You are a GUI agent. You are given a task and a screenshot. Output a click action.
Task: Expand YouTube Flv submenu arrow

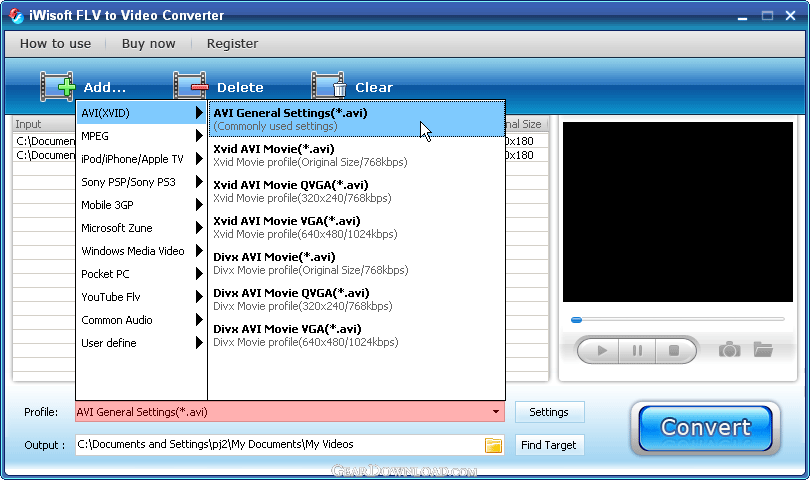199,297
